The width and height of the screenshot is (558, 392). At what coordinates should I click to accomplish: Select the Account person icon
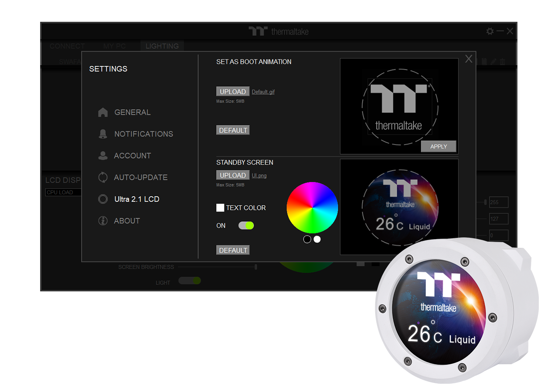[x=103, y=155]
